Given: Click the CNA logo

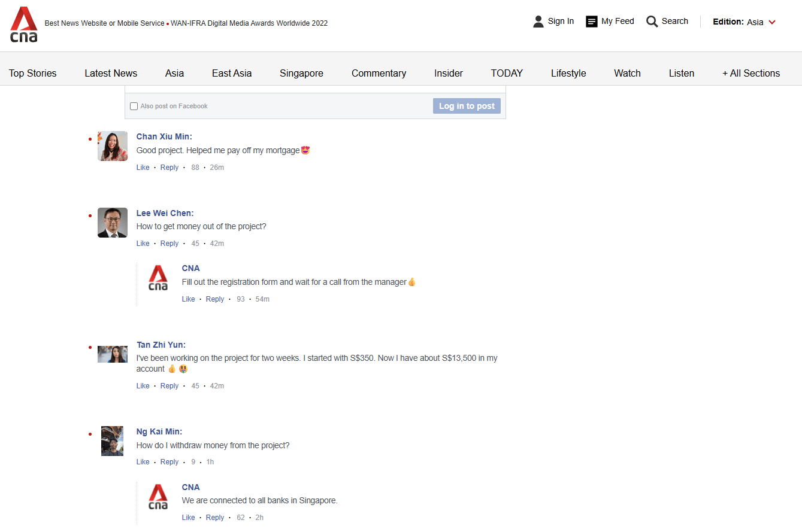Looking at the screenshot, I should (x=23, y=25).
